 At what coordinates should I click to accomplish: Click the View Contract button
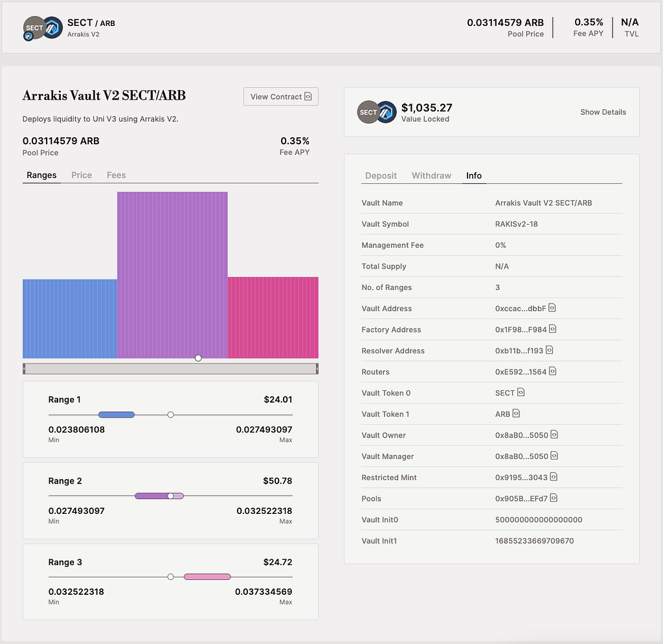(x=281, y=97)
